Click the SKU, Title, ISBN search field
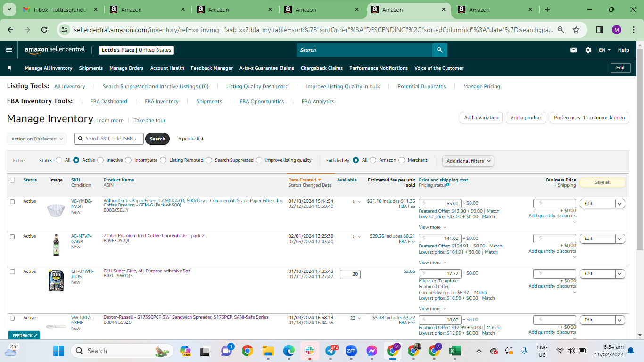Screen dimensions: 644x362 point(109,139)
